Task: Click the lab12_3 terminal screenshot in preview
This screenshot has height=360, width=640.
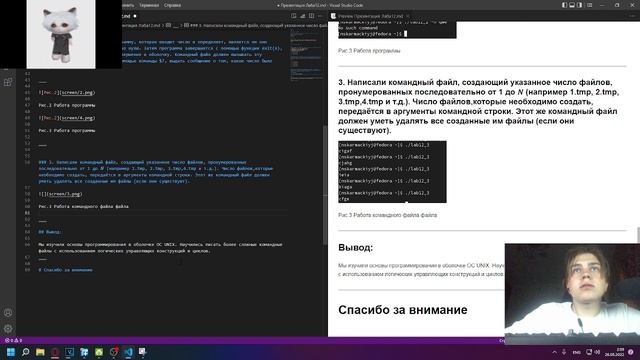Action: 392,172
